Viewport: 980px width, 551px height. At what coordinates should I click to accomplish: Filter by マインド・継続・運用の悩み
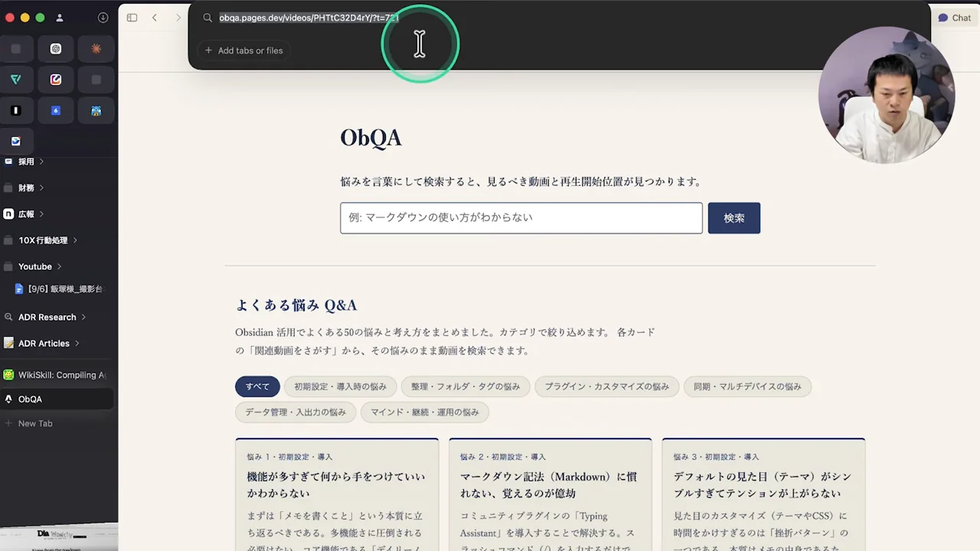[425, 412]
